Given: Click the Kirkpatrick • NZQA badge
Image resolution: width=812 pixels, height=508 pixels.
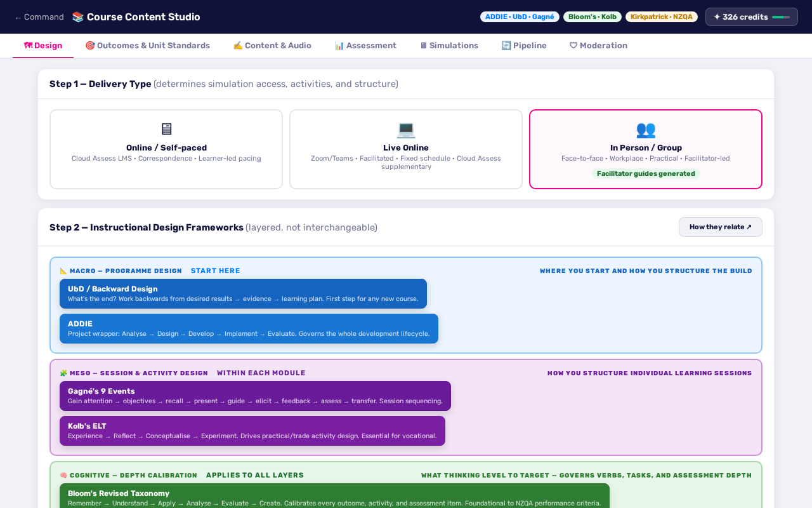Looking at the screenshot, I should click(x=662, y=17).
